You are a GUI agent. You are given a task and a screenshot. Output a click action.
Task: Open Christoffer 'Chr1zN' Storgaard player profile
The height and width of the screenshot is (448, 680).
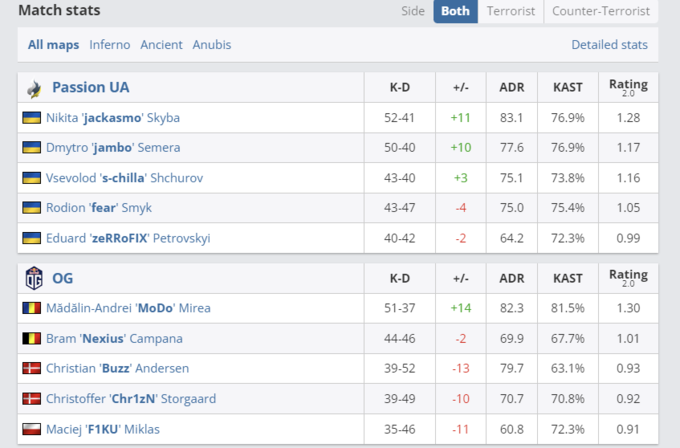[x=131, y=399]
